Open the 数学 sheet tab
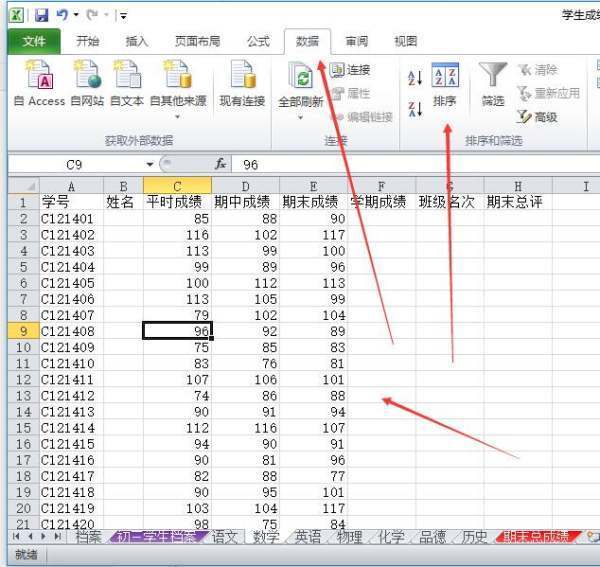The image size is (600, 567). [266, 537]
